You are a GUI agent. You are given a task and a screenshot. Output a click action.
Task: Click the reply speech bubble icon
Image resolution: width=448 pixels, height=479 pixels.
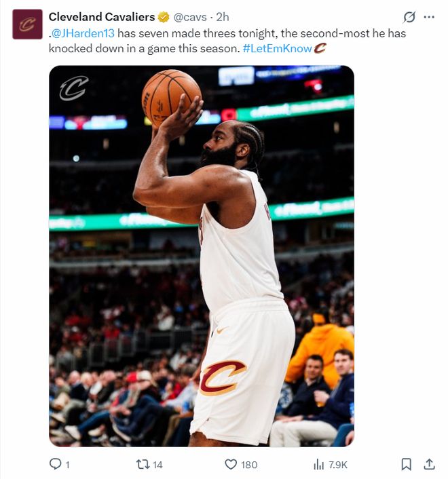[x=56, y=464]
